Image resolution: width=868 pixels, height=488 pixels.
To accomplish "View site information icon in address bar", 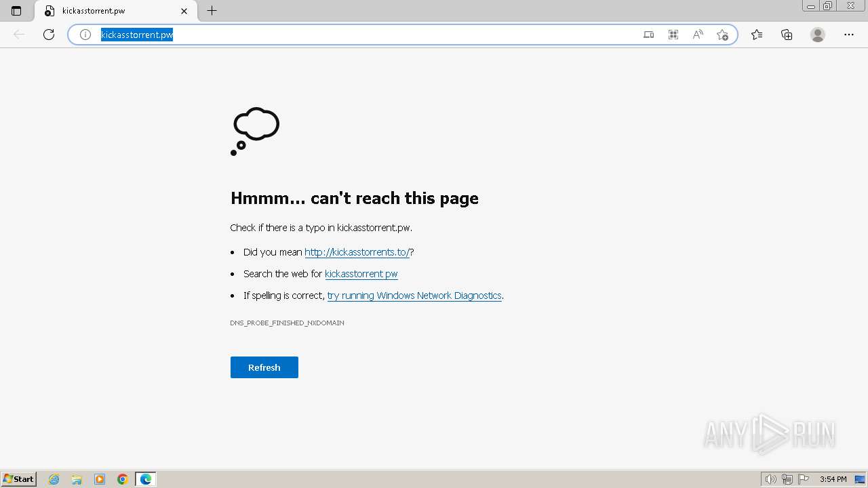I will (x=85, y=35).
